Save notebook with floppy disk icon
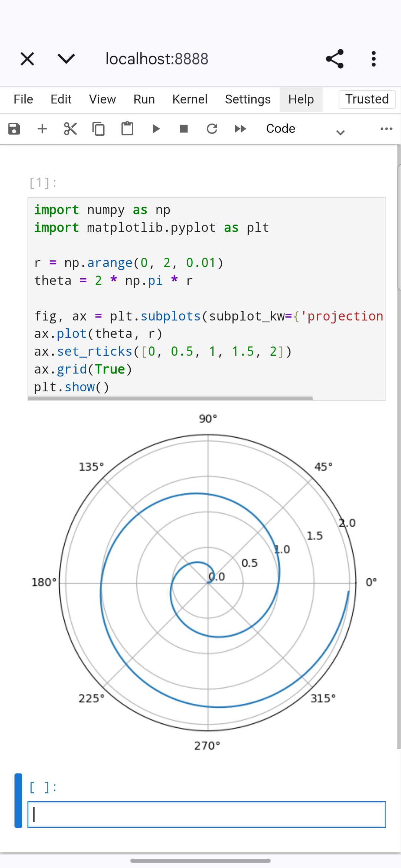 click(14, 129)
